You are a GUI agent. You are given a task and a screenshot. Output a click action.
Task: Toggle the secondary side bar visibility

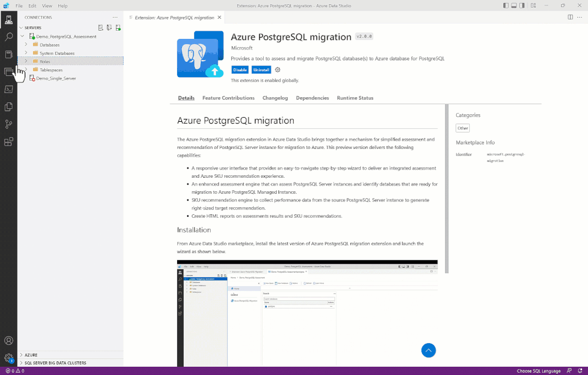(x=521, y=6)
